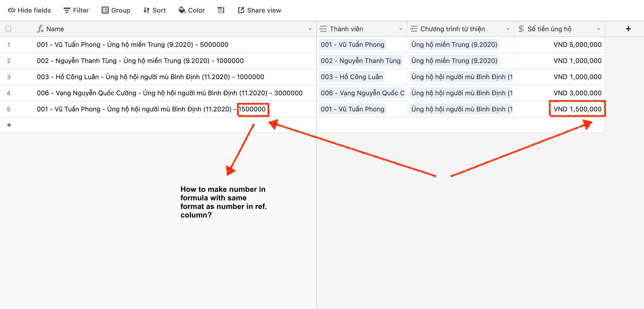
Task: Click the currency icon in Số tiền ủng hộ header
Action: pyautogui.click(x=521, y=29)
